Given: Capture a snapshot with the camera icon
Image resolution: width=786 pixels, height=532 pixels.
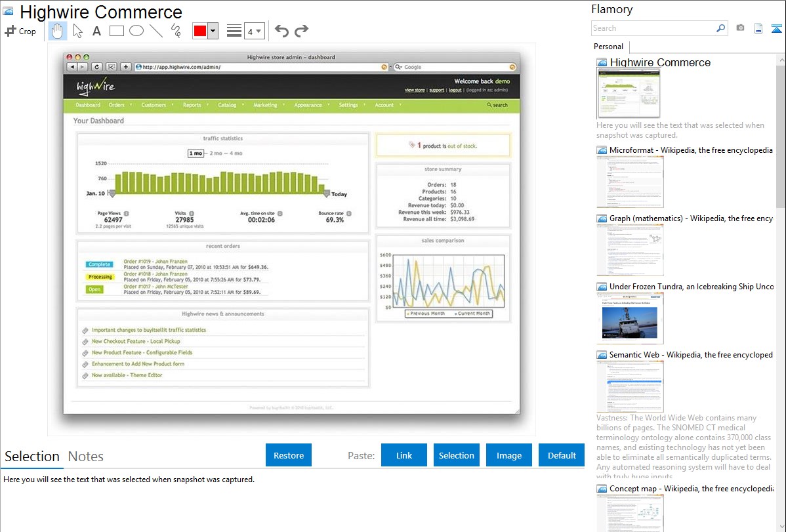Looking at the screenshot, I should click(x=740, y=28).
